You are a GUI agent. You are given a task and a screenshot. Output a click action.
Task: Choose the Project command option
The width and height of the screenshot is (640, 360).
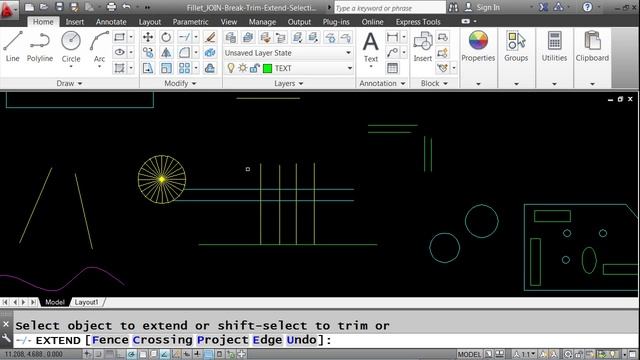point(222,340)
